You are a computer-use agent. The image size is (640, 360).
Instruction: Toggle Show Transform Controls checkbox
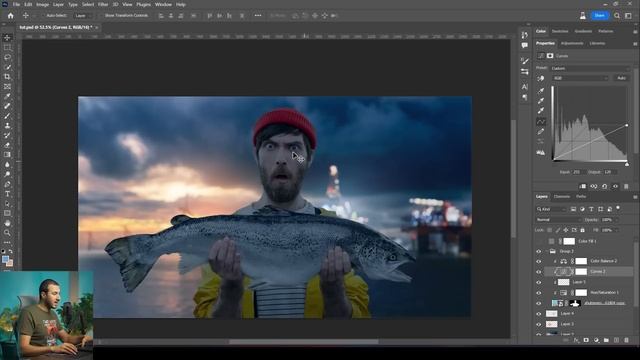pyautogui.click(x=100, y=16)
